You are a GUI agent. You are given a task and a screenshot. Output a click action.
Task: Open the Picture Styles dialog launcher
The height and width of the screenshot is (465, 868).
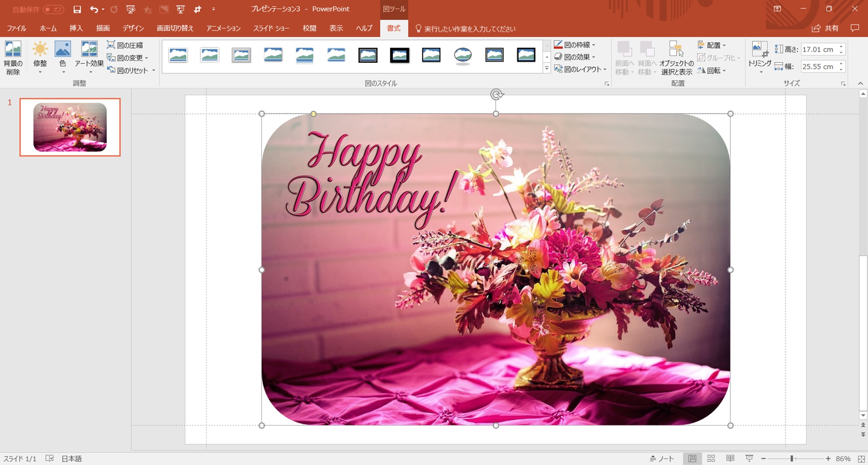click(x=607, y=83)
